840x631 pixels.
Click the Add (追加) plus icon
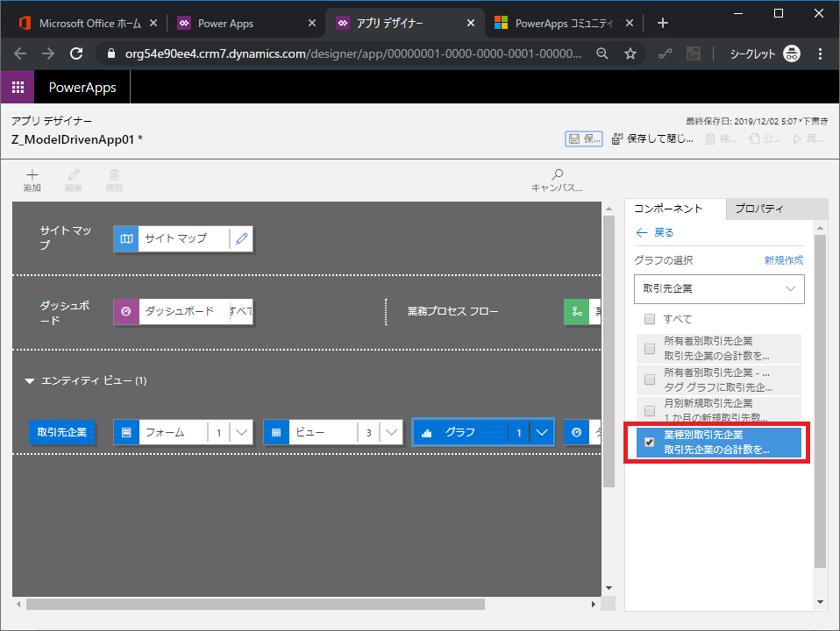coord(32,174)
